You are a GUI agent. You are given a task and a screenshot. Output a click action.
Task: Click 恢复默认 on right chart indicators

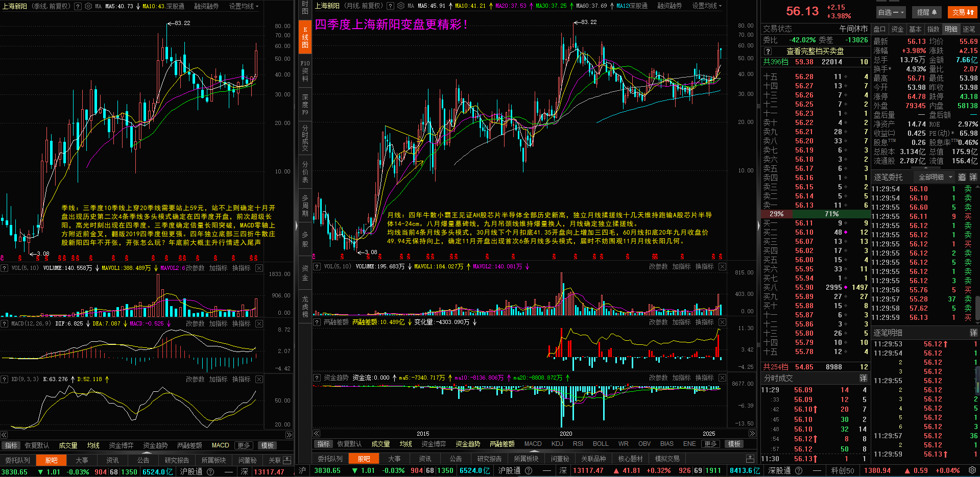pyautogui.click(x=349, y=444)
